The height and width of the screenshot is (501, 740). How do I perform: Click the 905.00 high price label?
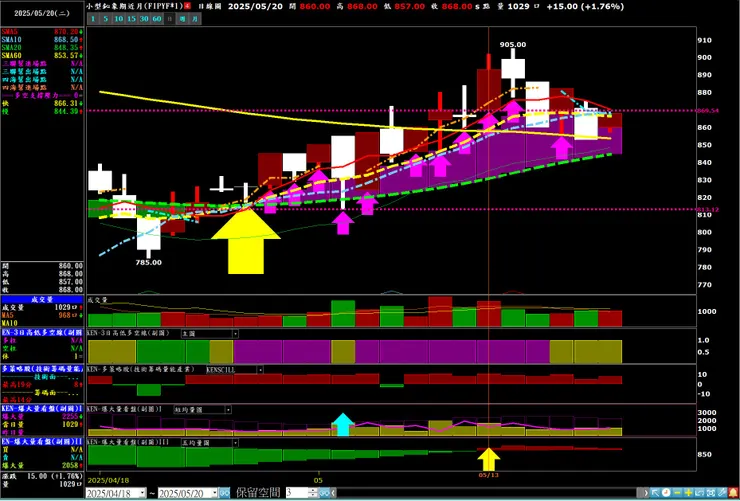513,44
